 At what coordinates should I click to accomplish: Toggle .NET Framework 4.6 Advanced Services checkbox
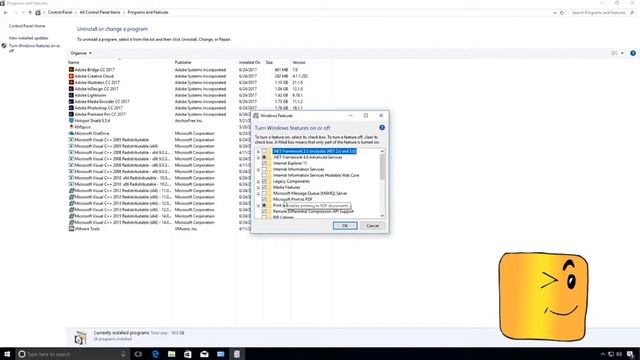click(264, 157)
